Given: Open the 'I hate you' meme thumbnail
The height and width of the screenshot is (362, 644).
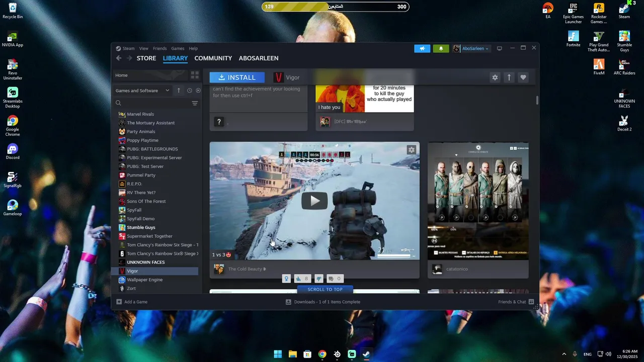Looking at the screenshot, I should [x=365, y=99].
